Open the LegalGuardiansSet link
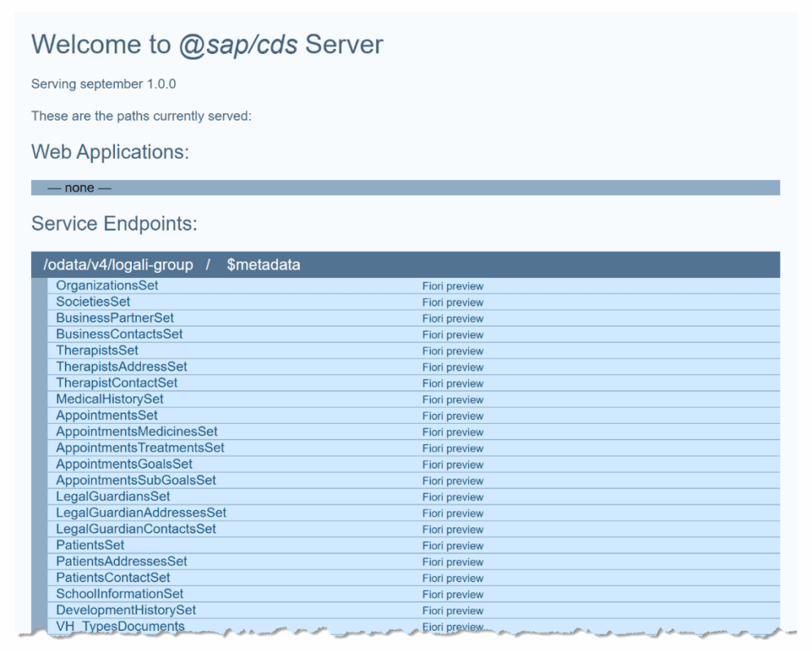The image size is (812, 652). tap(113, 496)
